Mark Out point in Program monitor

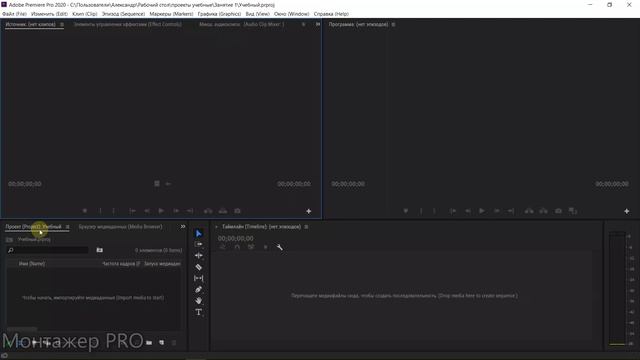pos(434,211)
